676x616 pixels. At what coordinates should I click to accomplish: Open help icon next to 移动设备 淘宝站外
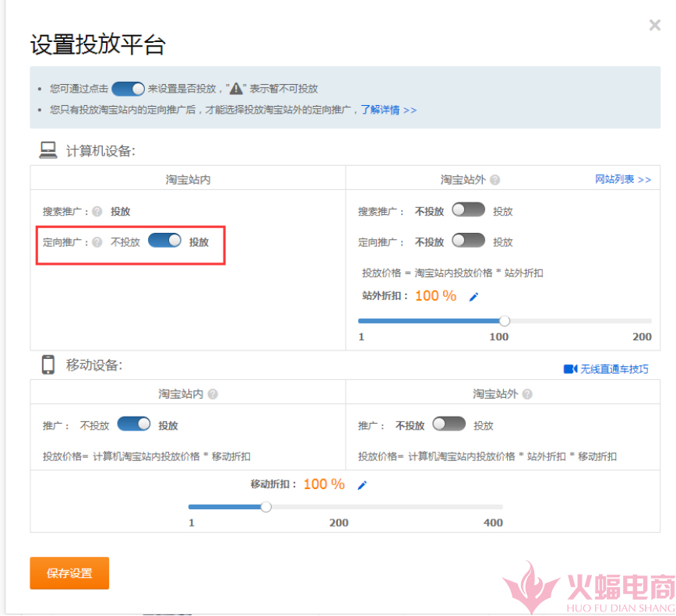[527, 394]
